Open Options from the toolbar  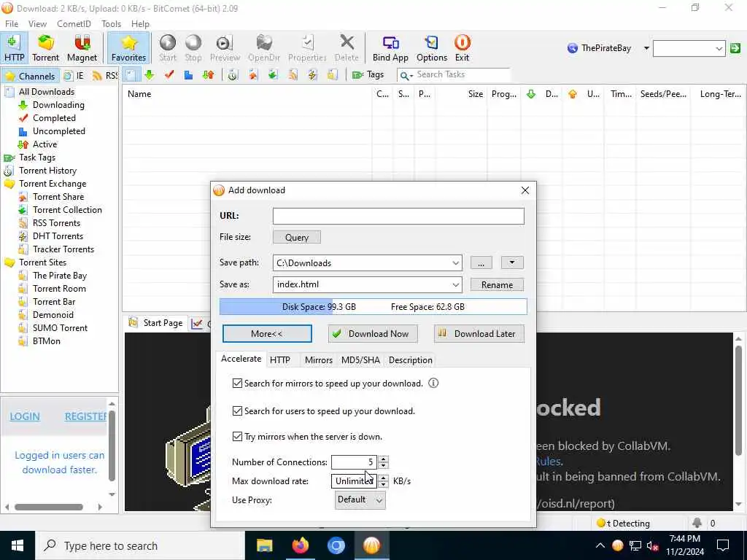coord(432,47)
